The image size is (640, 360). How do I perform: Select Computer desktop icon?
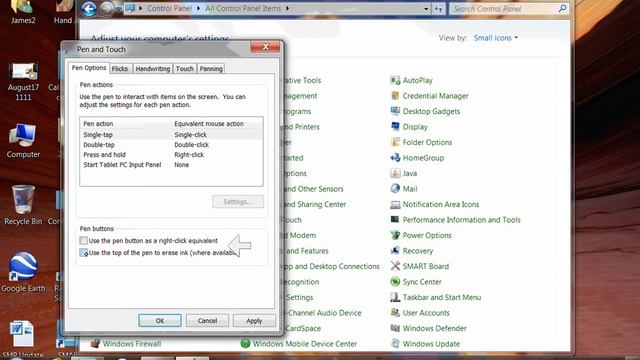point(23,141)
